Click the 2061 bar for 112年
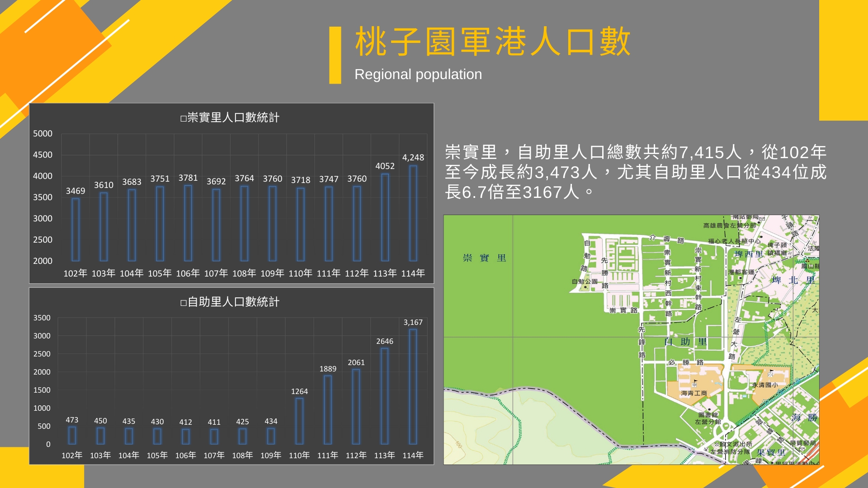This screenshot has height=488, width=868. [356, 406]
